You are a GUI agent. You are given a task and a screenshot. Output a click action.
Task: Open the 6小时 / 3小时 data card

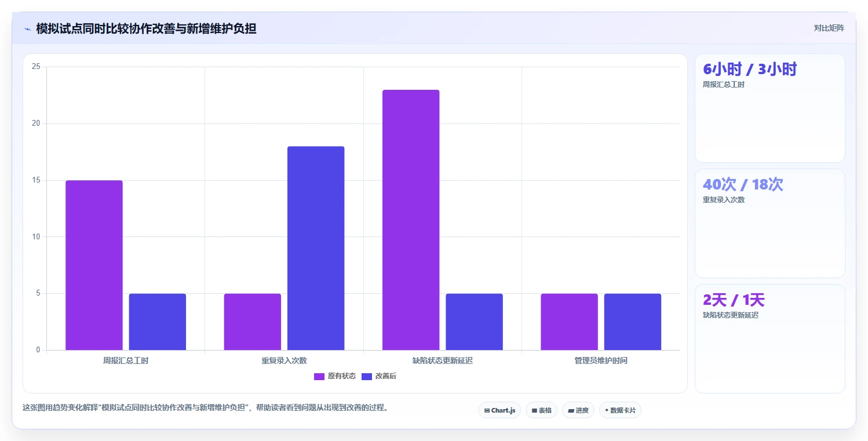pyautogui.click(x=770, y=108)
